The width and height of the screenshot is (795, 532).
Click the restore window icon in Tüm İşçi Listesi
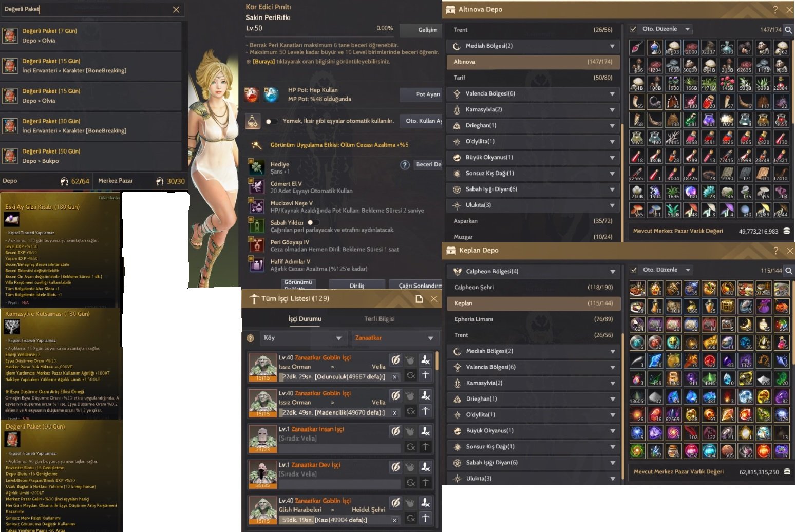(419, 299)
